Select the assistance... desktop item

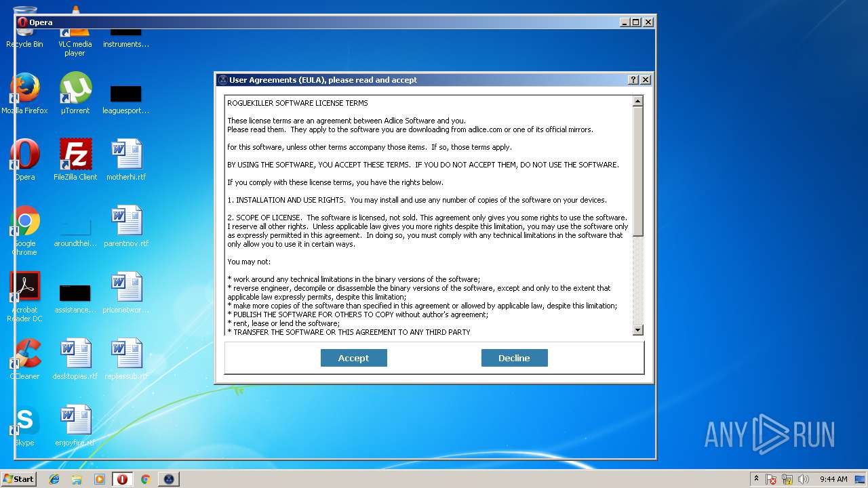click(x=75, y=298)
